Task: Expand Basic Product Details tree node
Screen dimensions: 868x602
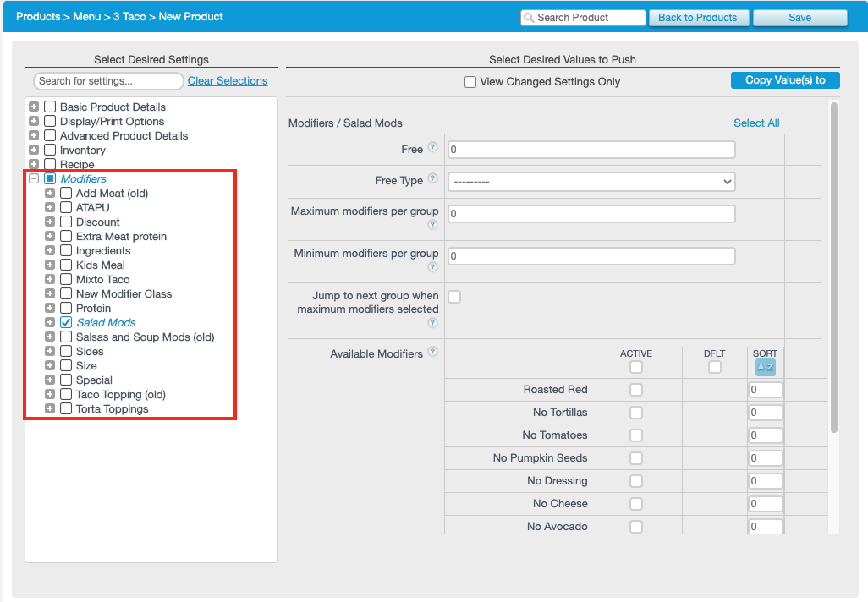Action: (x=34, y=107)
